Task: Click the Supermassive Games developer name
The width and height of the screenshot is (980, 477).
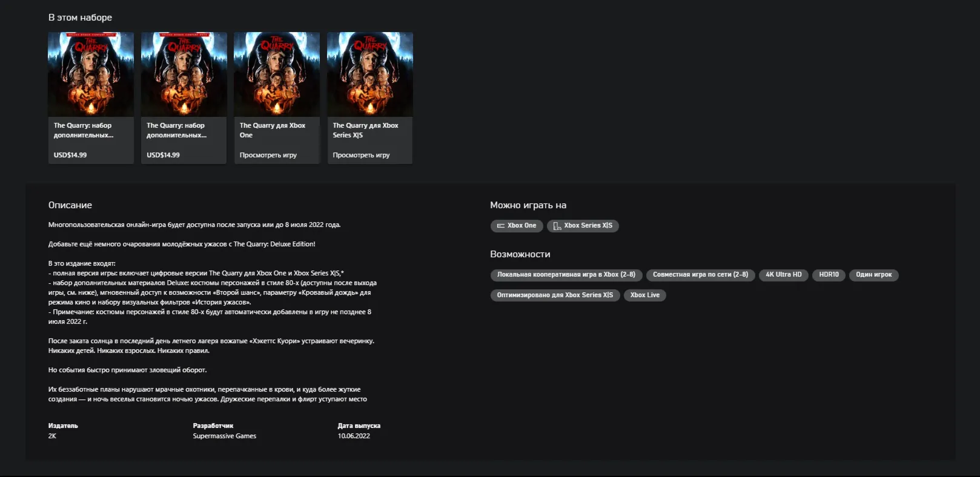Action: (x=225, y=436)
